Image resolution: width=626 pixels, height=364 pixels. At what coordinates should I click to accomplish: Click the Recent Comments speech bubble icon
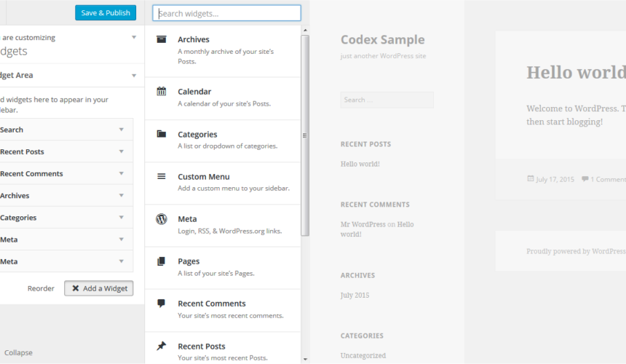click(x=162, y=304)
